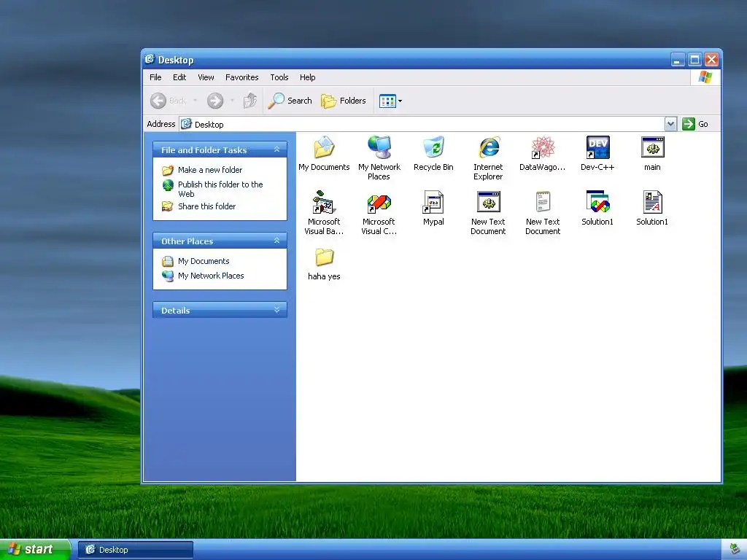747x560 pixels.
Task: Open the Views dropdown button
Action: pyautogui.click(x=391, y=101)
